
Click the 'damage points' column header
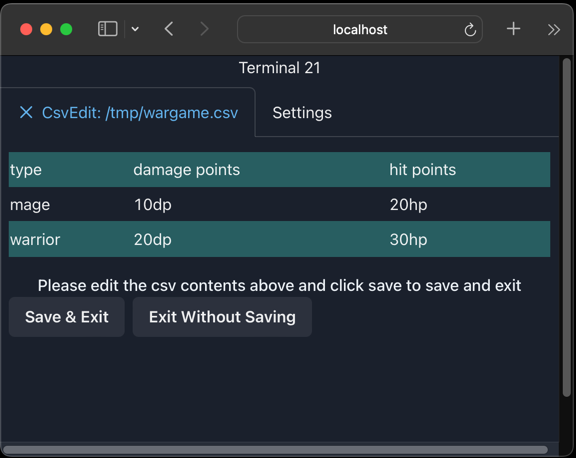[187, 170]
